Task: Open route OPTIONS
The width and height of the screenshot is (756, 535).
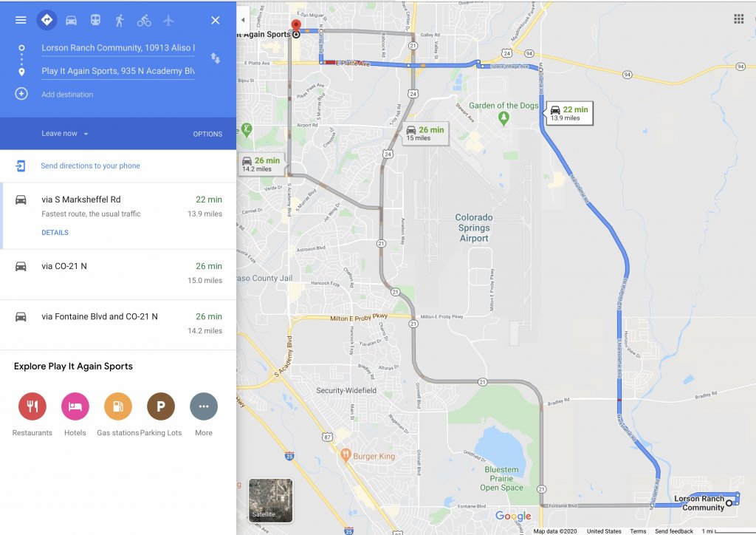Action: click(207, 134)
